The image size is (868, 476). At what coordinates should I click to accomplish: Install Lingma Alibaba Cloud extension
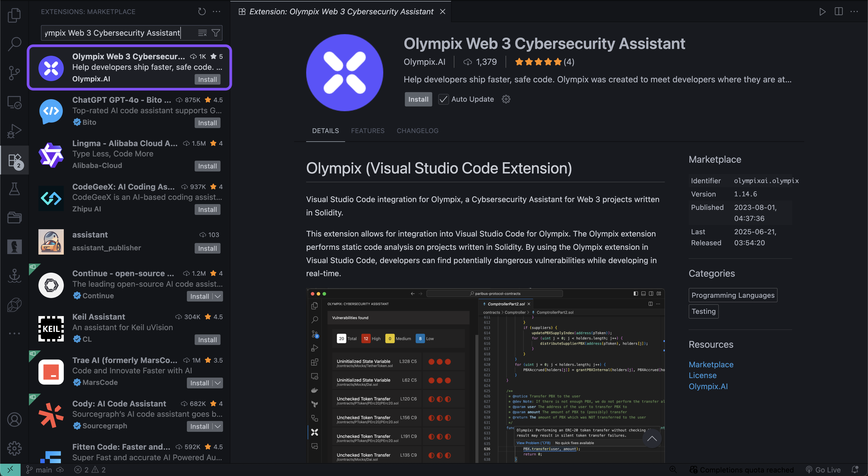click(x=207, y=166)
